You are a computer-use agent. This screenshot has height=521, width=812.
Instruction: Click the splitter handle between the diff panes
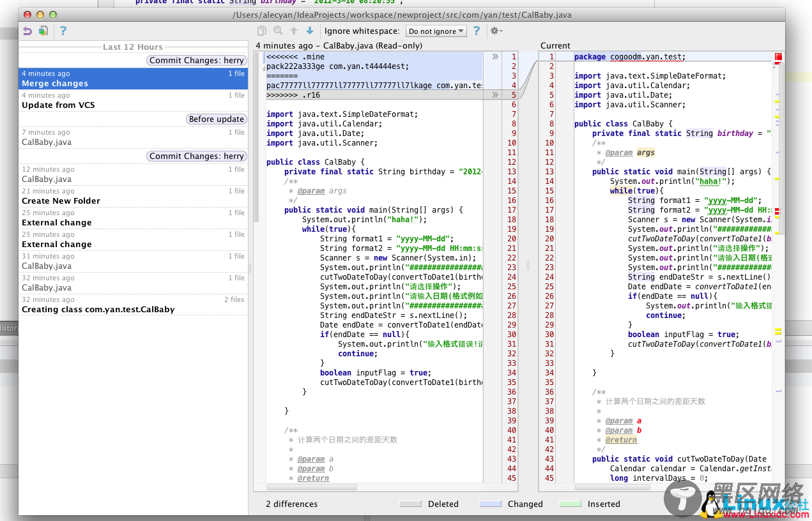point(528,265)
